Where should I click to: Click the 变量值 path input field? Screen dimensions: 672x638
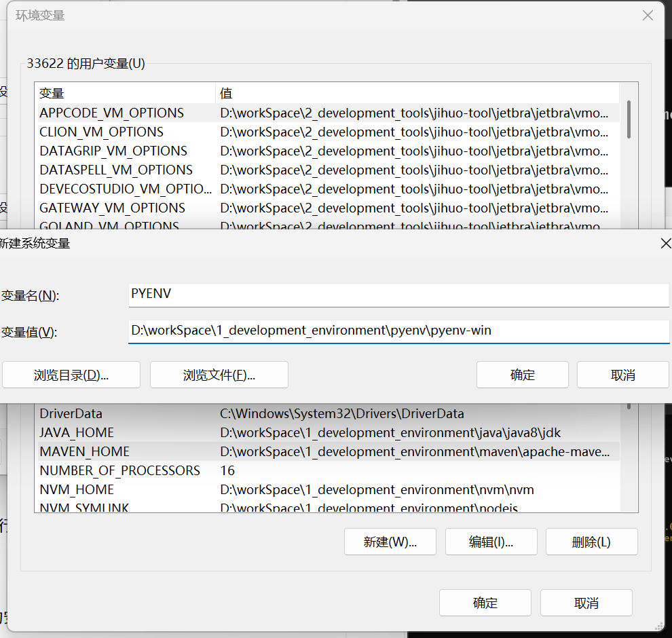(x=398, y=331)
